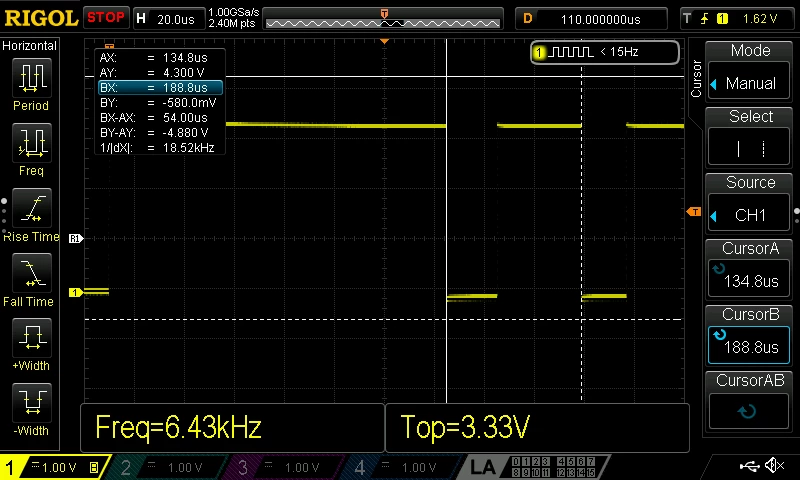The width and height of the screenshot is (800, 480).
Task: Click the RIGOL logo
Action: (x=41, y=18)
